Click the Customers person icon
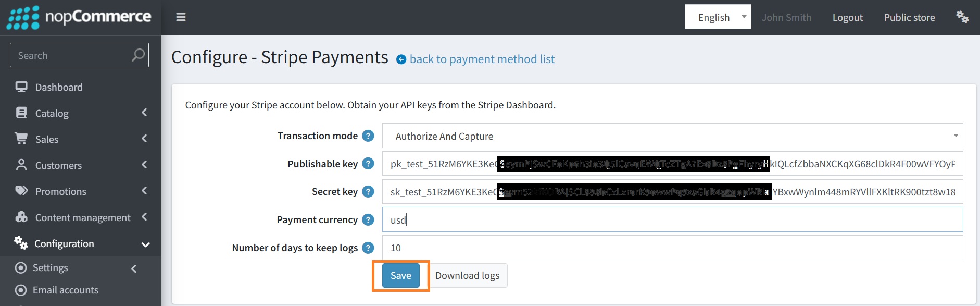Screen dimensions: 980x306 coord(21,165)
